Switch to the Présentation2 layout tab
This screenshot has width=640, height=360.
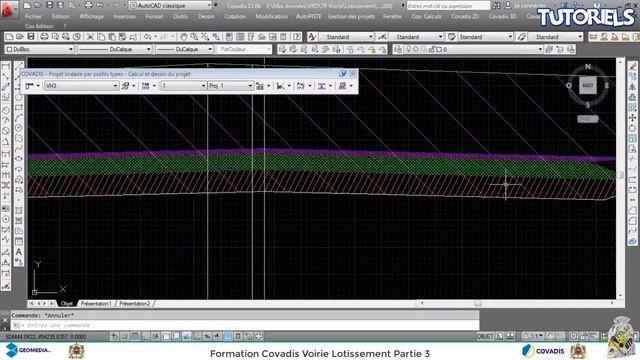point(135,304)
